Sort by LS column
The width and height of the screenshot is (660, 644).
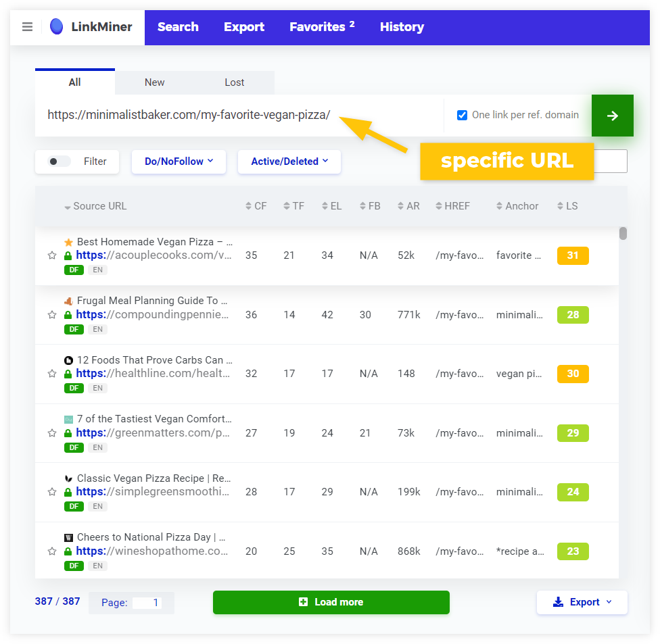click(567, 206)
